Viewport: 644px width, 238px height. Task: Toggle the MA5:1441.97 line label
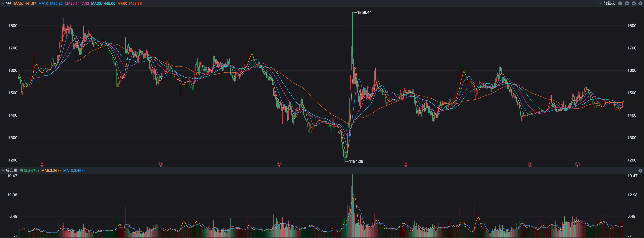click(25, 4)
